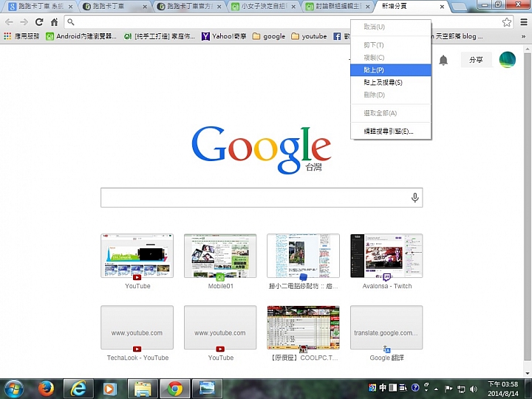Switch to the 跑跑卡丁車官方 tab
Image resolution: width=532 pixels, height=399 pixels.
pos(189,7)
